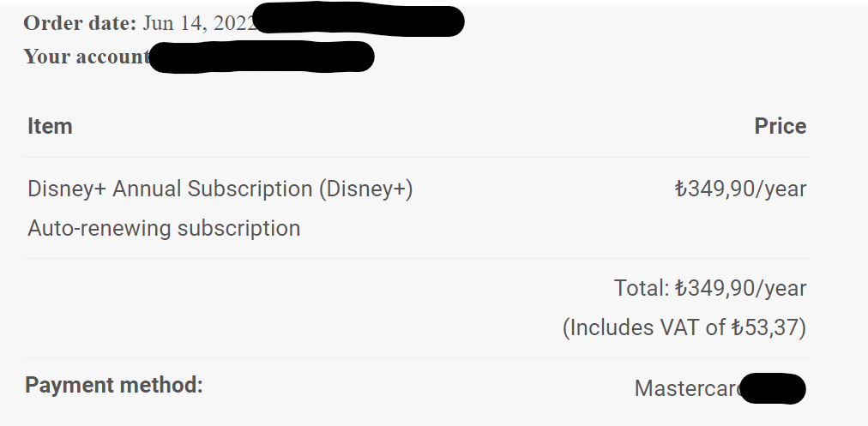Click the divider line below the Item header
This screenshot has height=426, width=868.
(418, 157)
